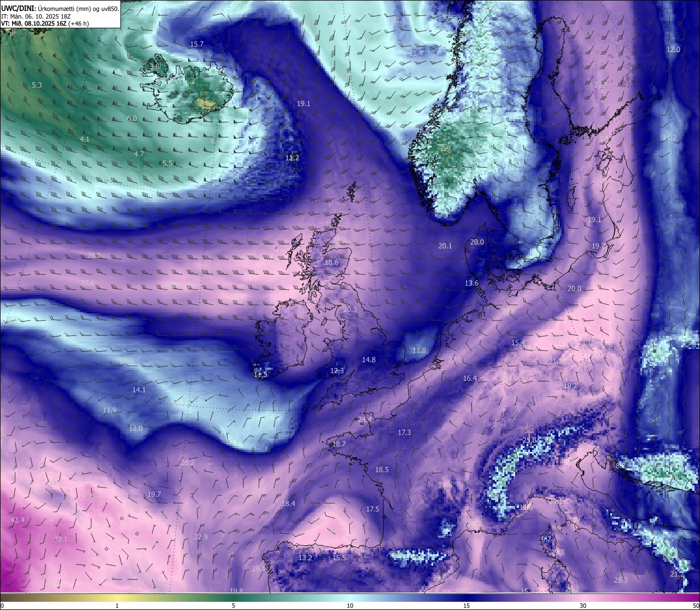
Task: Click the 5.5 value south of Iceland
Action: [167, 164]
